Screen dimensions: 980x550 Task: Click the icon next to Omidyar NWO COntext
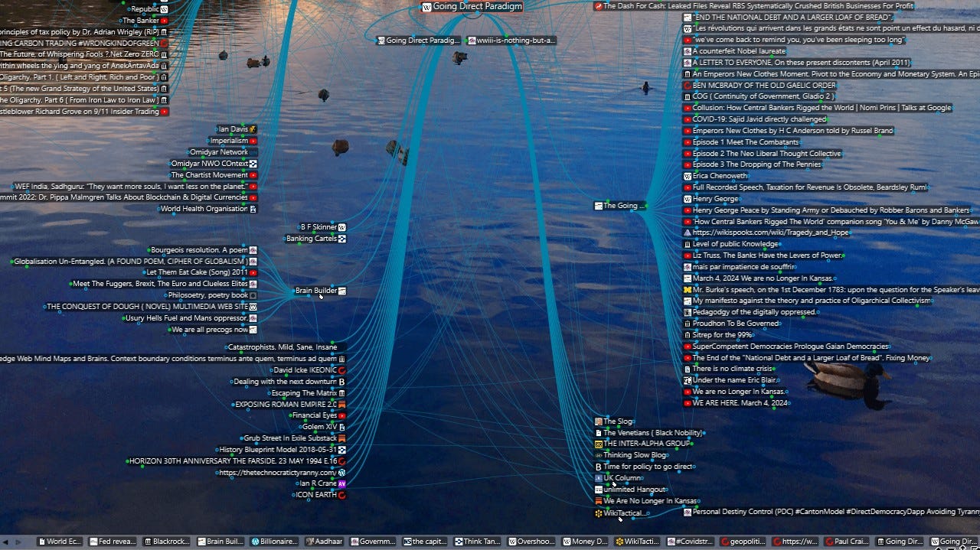click(253, 164)
